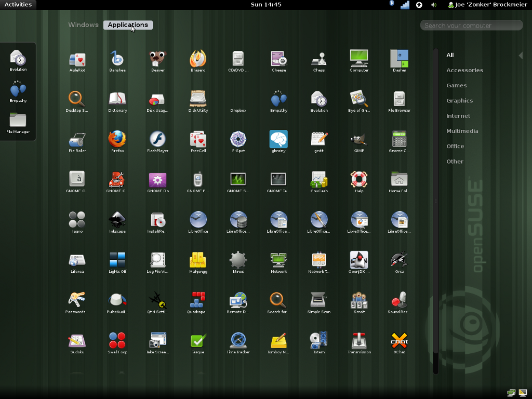Launch Inkscape from the applications grid

click(117, 220)
